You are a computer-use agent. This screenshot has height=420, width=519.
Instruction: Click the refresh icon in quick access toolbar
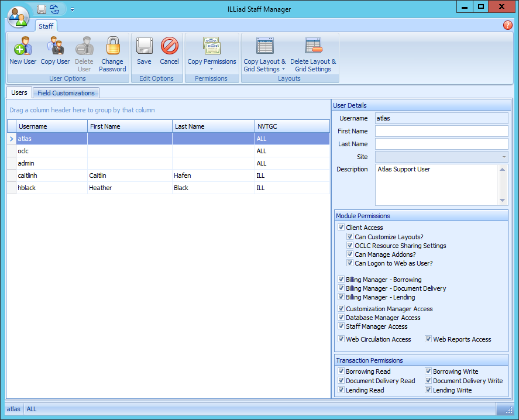click(x=54, y=9)
